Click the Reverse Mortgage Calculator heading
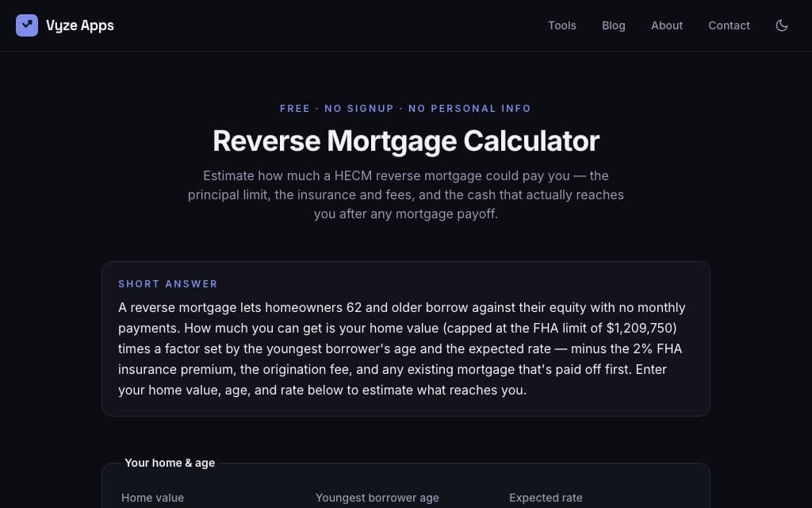The image size is (812, 508). coord(406,140)
